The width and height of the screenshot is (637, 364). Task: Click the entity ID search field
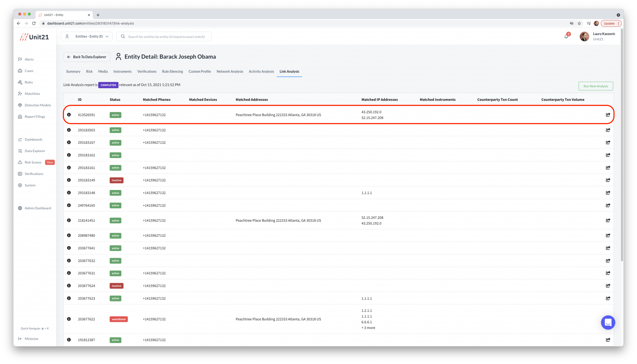(166, 36)
